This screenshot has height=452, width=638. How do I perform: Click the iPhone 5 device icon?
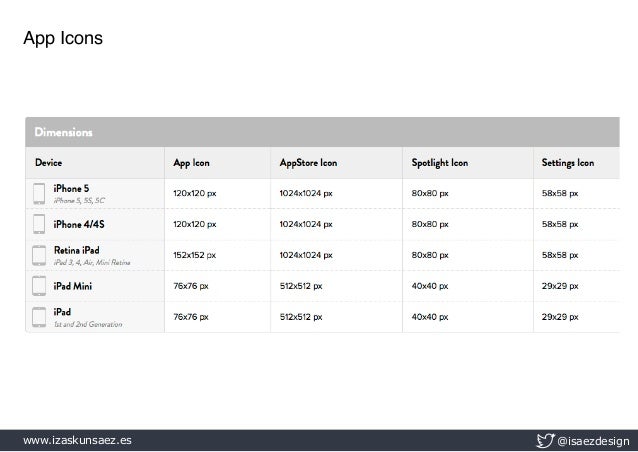click(39, 194)
